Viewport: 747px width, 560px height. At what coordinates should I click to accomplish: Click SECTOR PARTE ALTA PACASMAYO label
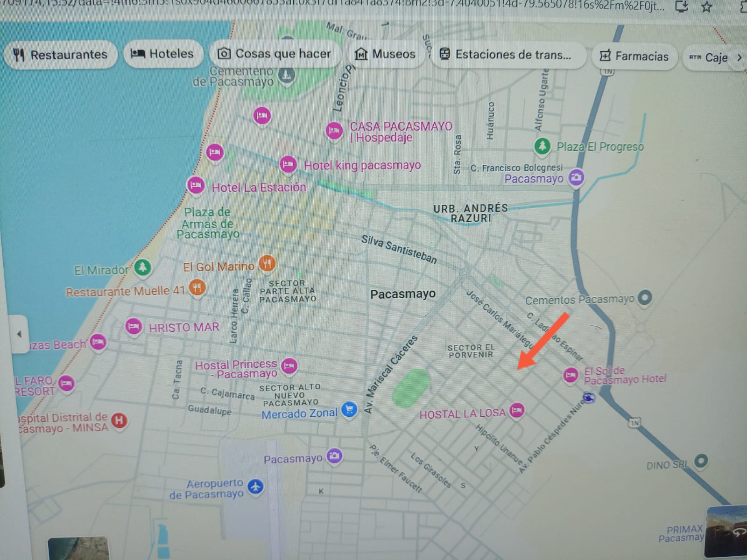click(288, 291)
